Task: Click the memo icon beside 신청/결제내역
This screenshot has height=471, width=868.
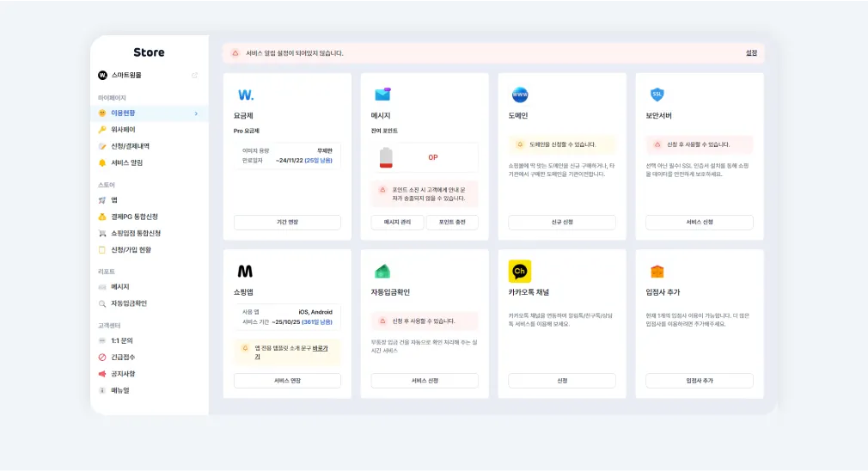Action: pos(102,146)
